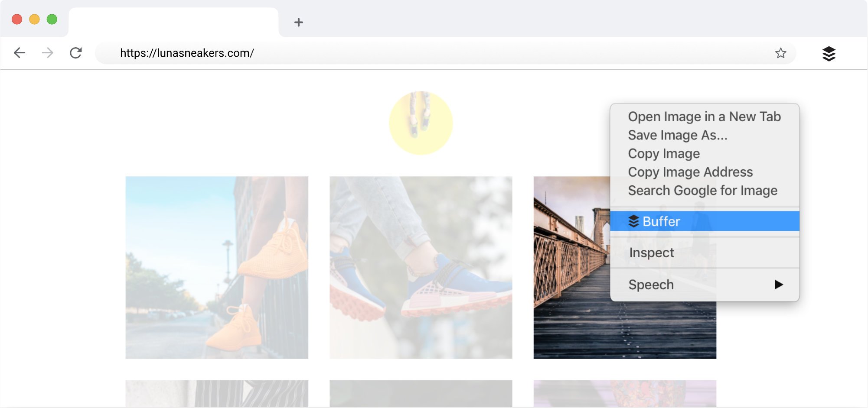This screenshot has width=868, height=408.
Task: Open a new tab with the plus icon
Action: pos(298,23)
